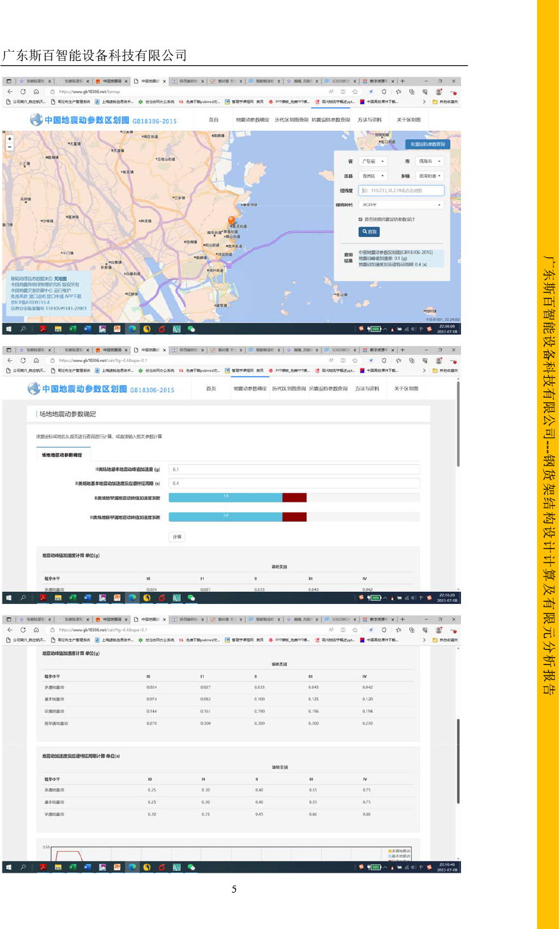This screenshot has width=560, height=929.
Task: Click the page scrollbar in results table screenshot
Action: (x=458, y=761)
